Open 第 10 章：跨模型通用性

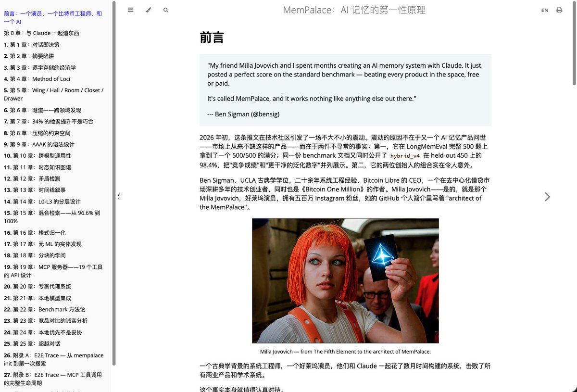38,156
